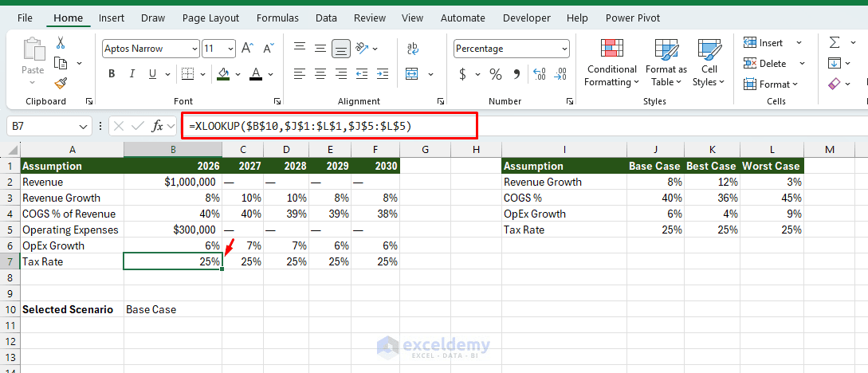Toggle Bold formatting

pyautogui.click(x=112, y=74)
